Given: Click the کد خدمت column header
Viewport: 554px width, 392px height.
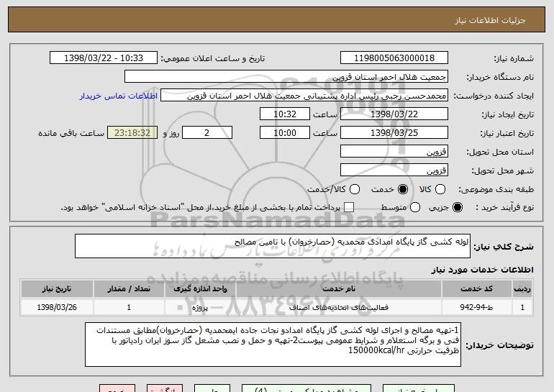Looking at the screenshot, I should click(476, 289).
